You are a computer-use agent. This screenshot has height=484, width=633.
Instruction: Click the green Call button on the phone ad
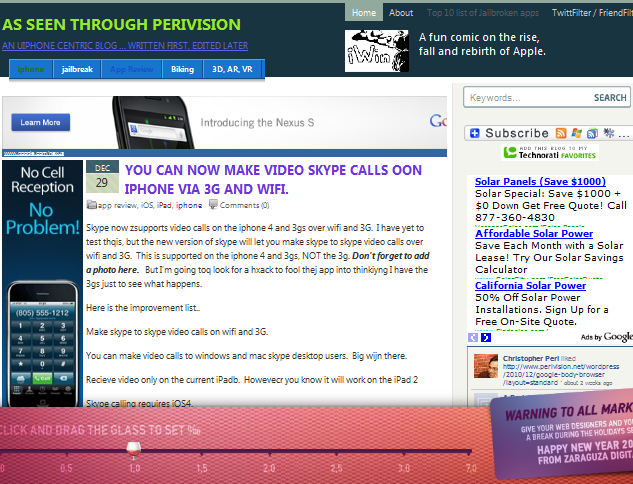coord(42,378)
